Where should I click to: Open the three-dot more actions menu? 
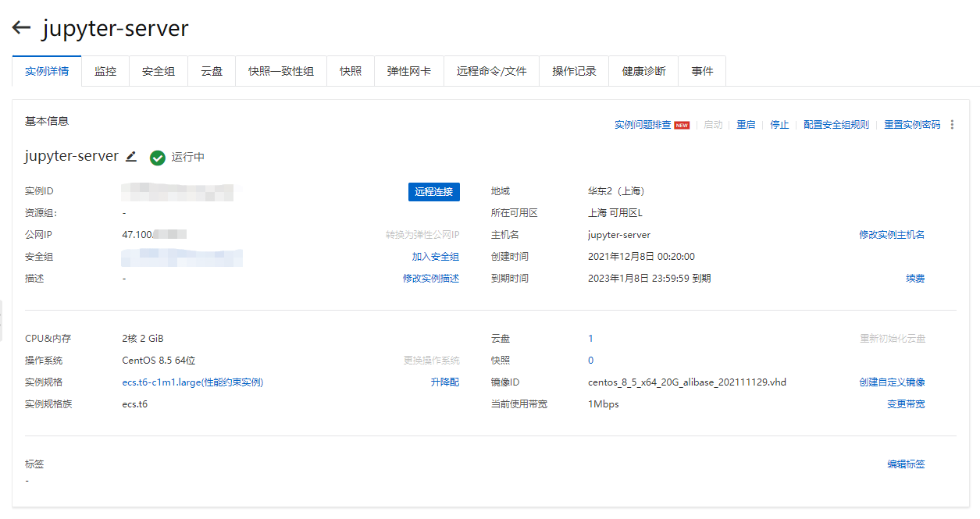(952, 125)
